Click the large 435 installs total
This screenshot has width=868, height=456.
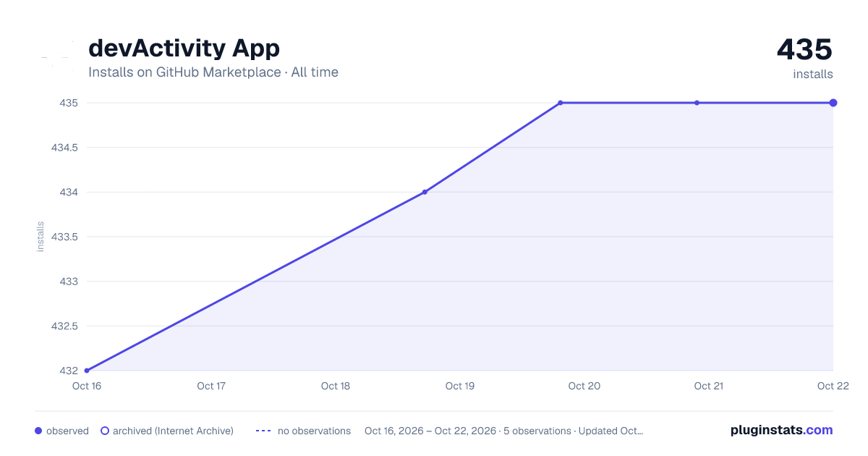(804, 49)
